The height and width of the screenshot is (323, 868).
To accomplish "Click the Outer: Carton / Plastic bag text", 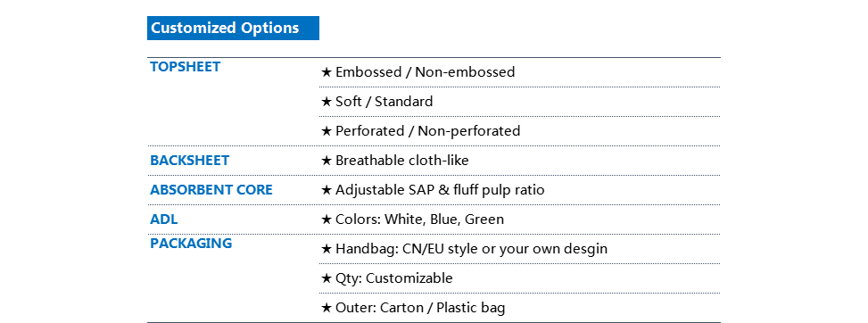I will (420, 308).
